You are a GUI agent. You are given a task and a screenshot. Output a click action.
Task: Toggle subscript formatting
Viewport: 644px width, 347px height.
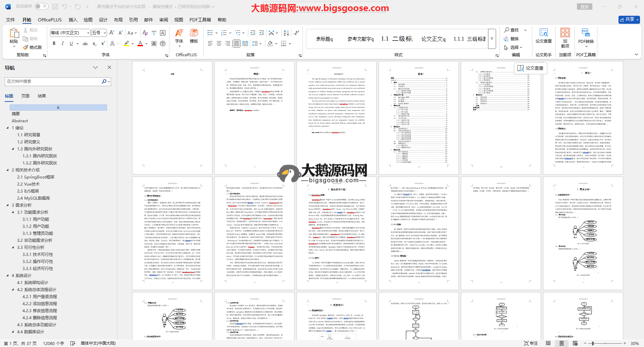coord(94,44)
